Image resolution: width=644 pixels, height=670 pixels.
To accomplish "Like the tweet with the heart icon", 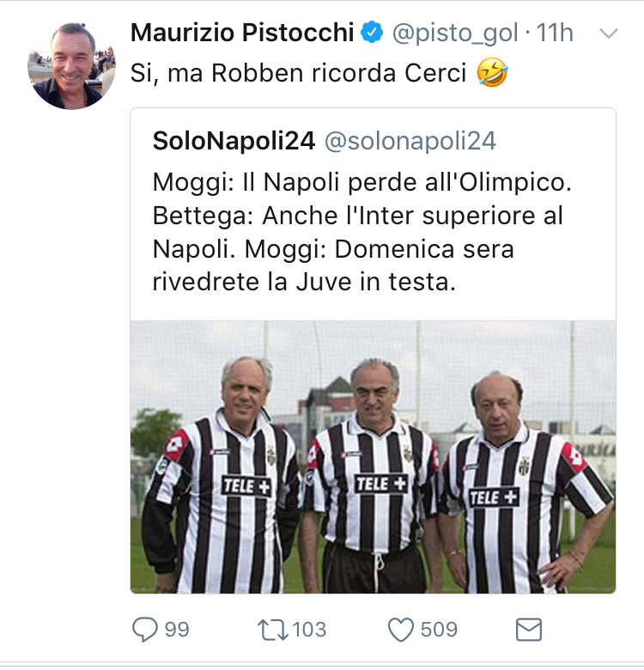I will coord(401,630).
